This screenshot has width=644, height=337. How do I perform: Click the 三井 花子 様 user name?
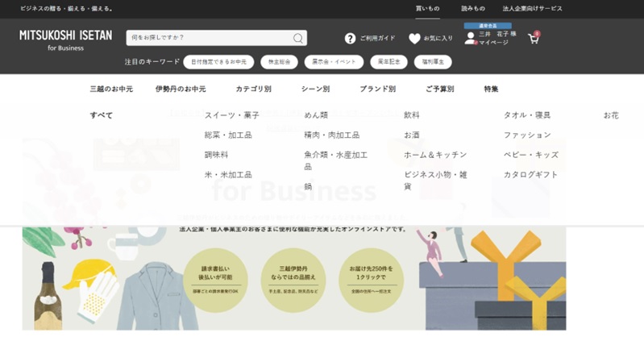pyautogui.click(x=497, y=34)
